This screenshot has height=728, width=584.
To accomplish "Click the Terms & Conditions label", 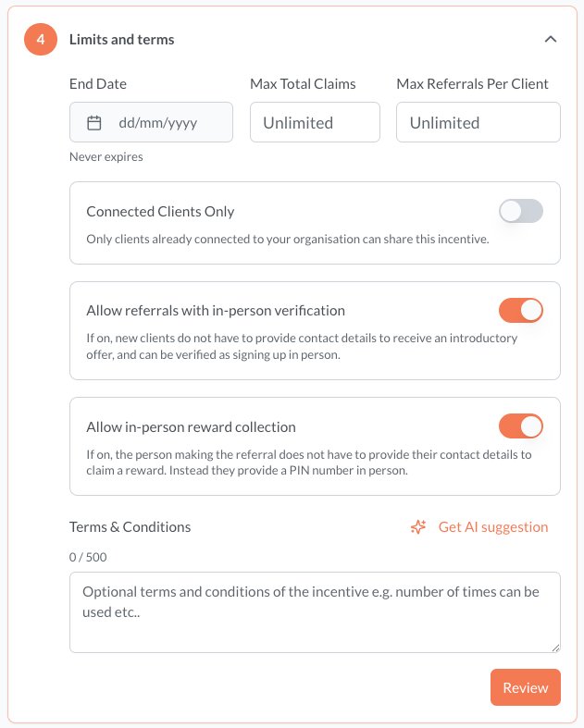I will 130,527.
